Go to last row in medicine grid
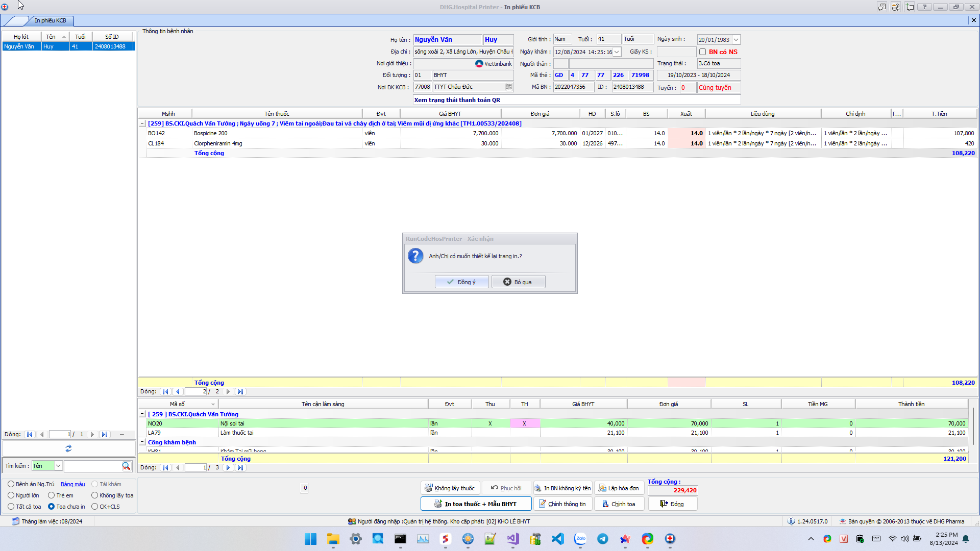 point(240,392)
